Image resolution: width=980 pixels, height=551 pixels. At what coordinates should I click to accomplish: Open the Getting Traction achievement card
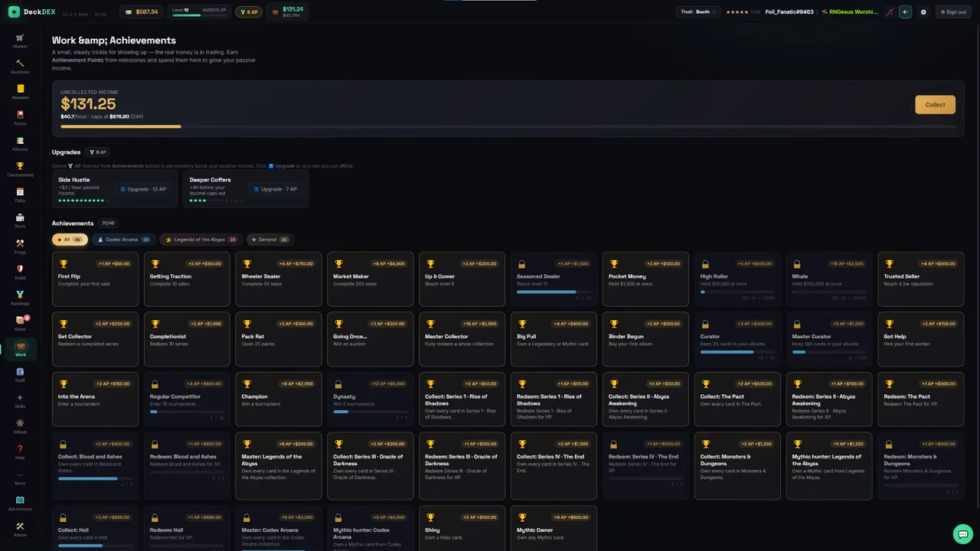coord(187,279)
